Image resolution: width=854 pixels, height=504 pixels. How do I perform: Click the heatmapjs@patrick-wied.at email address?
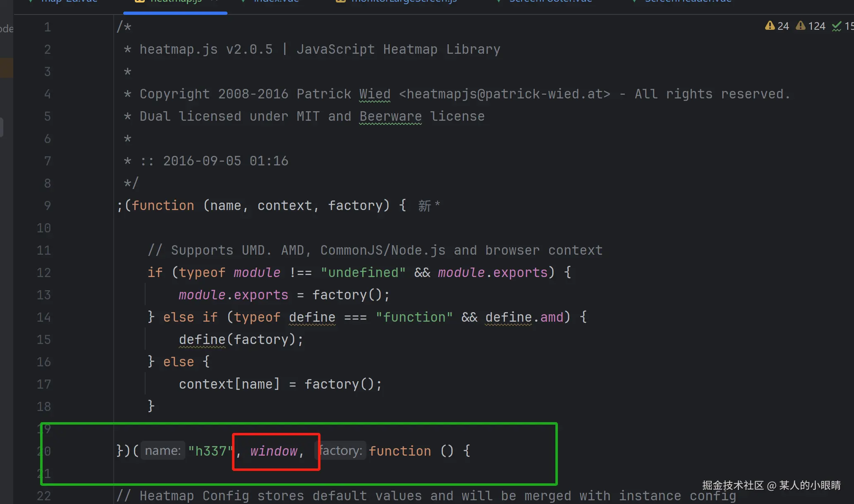point(504,94)
